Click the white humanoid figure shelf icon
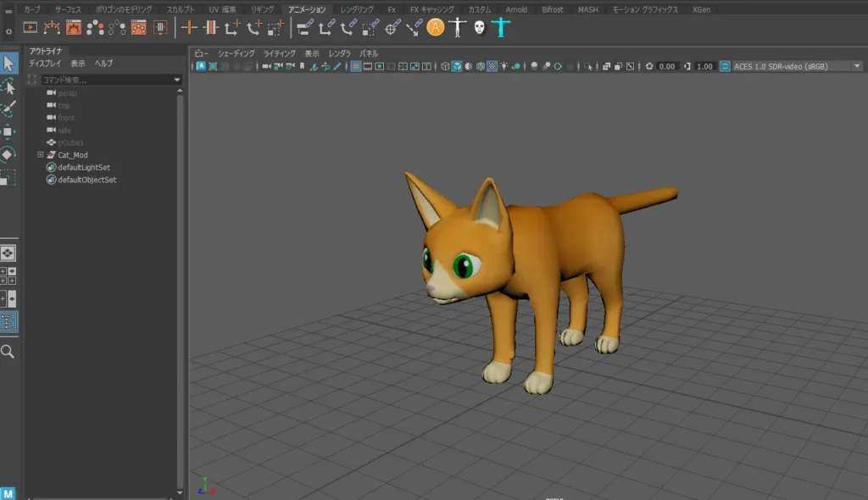868x500 pixels. coord(458,27)
